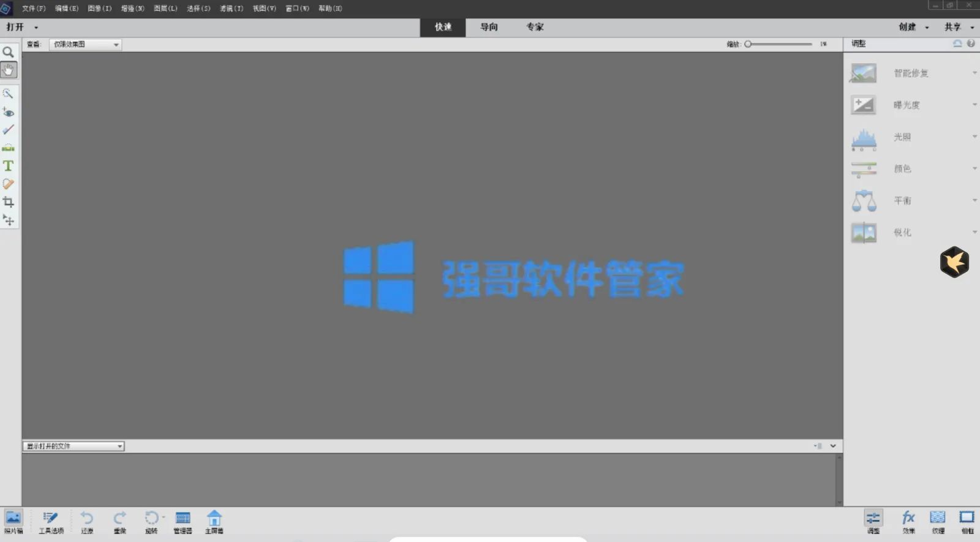The image size is (980, 542).
Task: Select the Straighten tool
Action: click(x=8, y=148)
